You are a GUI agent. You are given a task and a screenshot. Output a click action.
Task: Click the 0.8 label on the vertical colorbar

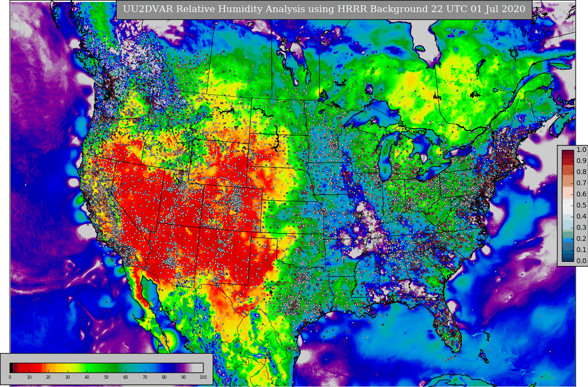(x=581, y=172)
